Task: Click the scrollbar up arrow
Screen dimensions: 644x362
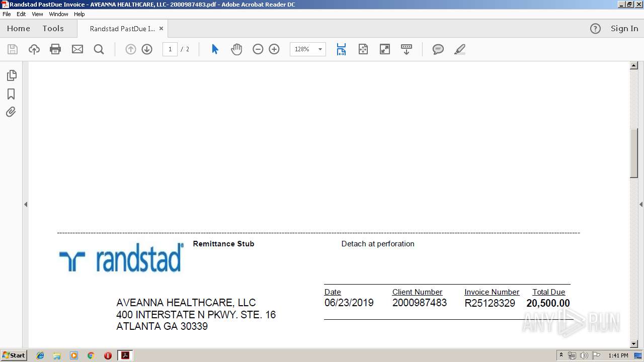Action: coord(634,66)
